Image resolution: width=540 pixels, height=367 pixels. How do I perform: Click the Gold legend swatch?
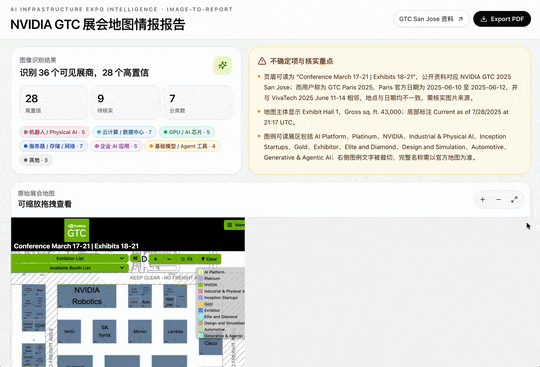(201, 304)
